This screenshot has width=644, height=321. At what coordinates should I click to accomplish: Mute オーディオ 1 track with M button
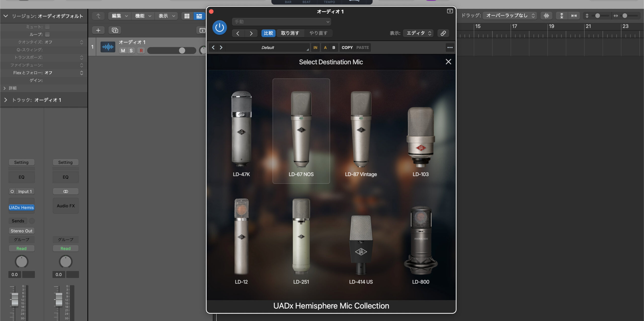123,50
